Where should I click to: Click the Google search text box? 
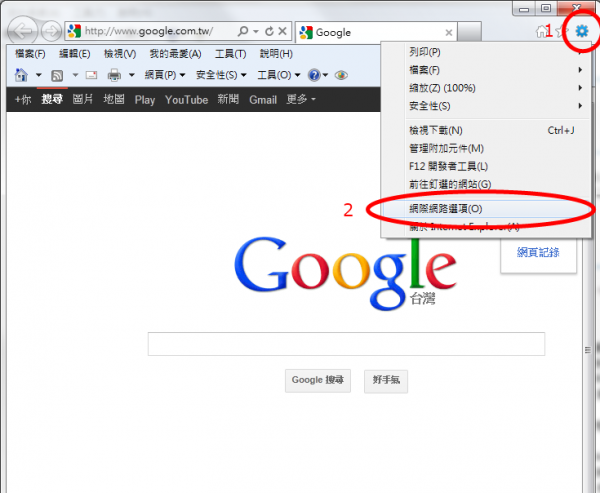[346, 344]
